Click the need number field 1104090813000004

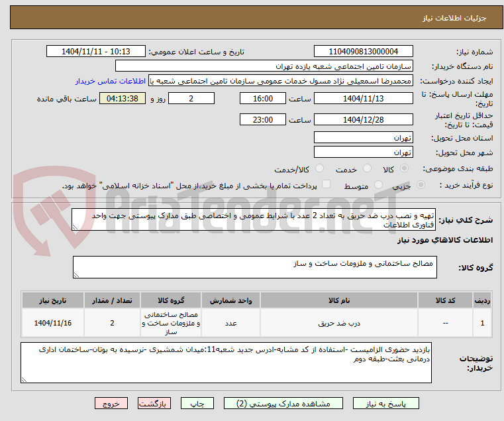(363, 52)
